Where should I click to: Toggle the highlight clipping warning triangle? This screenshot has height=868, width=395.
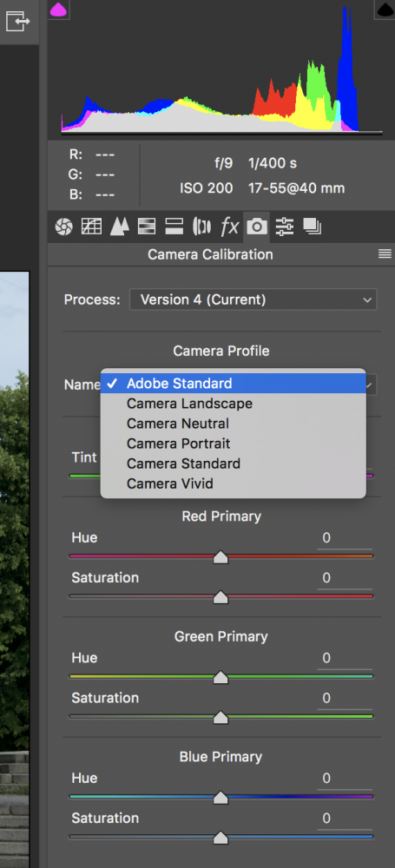tap(385, 10)
